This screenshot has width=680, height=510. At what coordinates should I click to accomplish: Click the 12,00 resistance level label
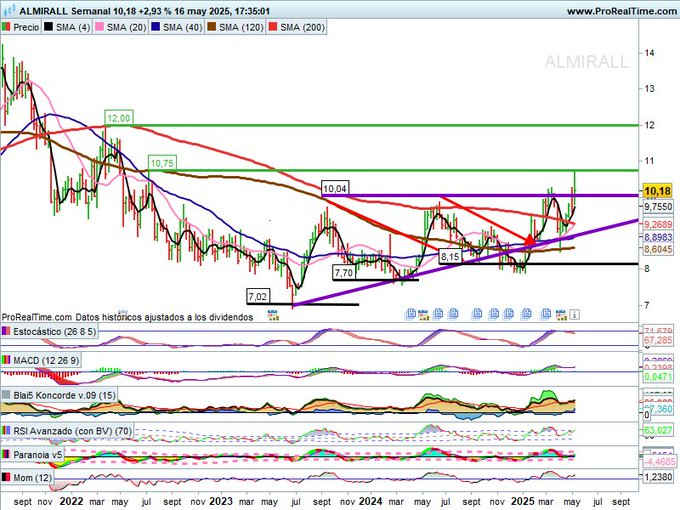tap(118, 118)
